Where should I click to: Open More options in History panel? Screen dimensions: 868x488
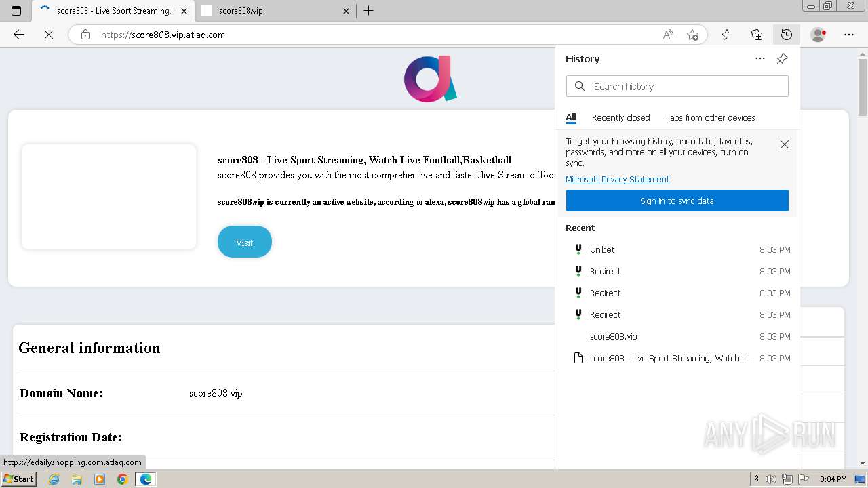pos(760,59)
